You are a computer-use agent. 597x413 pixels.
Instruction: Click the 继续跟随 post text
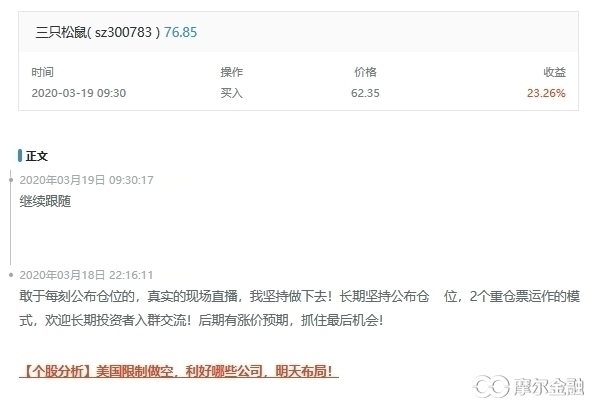tap(45, 201)
